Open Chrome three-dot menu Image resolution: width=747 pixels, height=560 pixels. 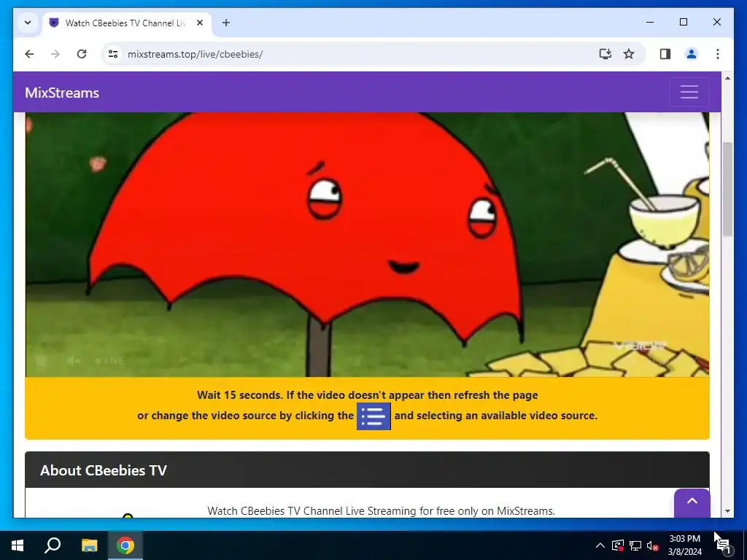tap(718, 54)
